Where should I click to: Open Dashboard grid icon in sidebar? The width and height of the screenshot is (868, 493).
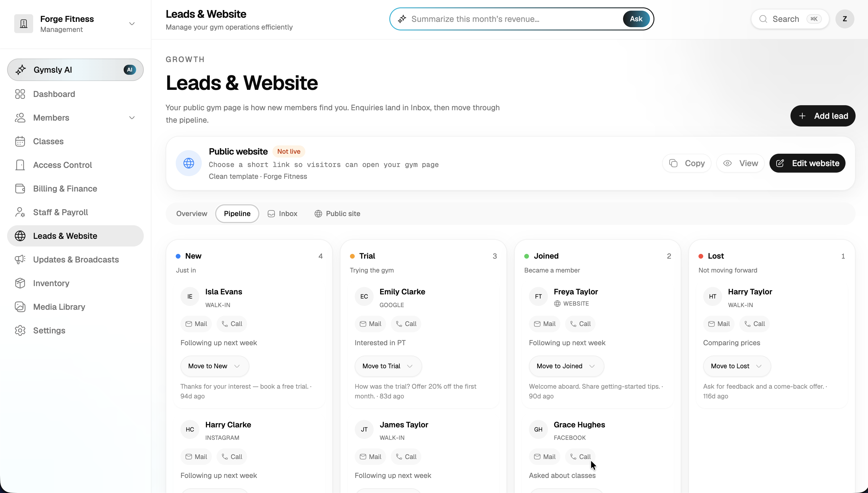click(20, 94)
